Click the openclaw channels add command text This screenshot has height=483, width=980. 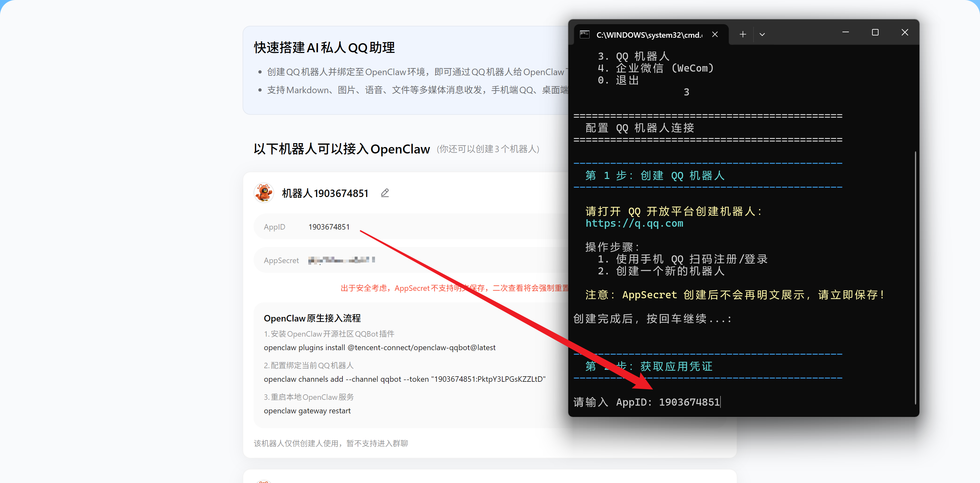click(404, 379)
